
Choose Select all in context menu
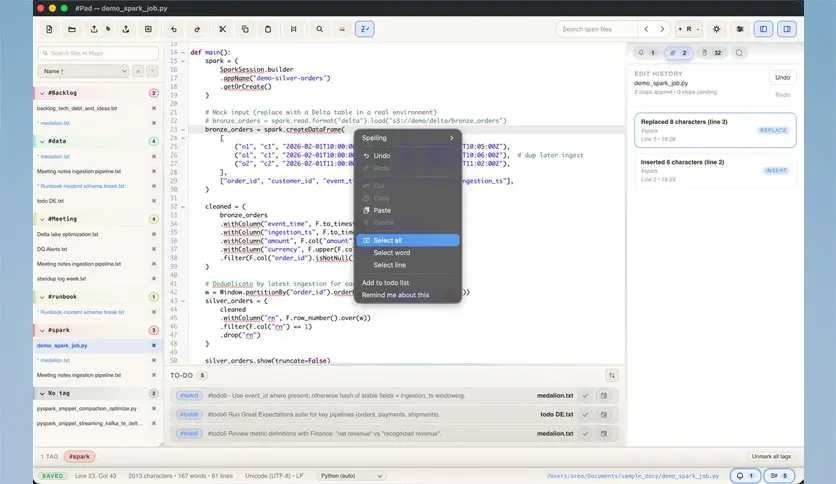click(x=408, y=240)
